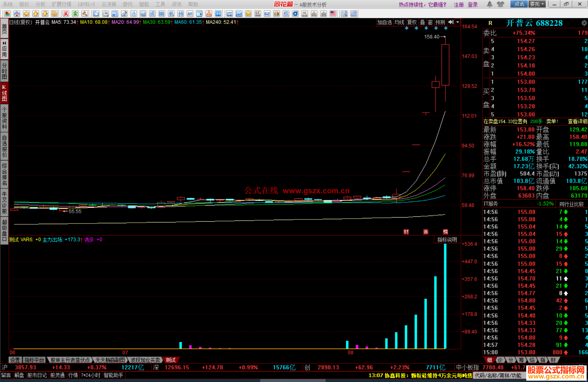
Task: Click the HOT flame toolbar icon
Action: tap(209, 14)
